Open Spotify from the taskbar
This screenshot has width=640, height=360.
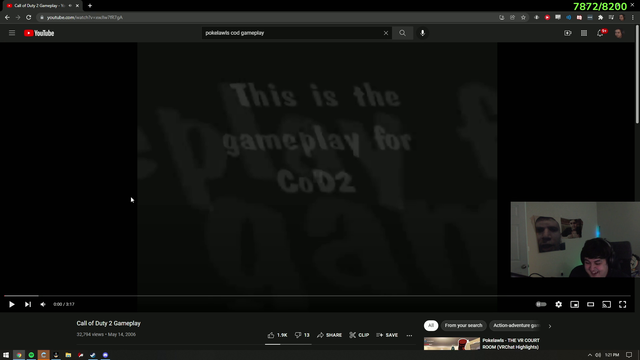(31, 355)
